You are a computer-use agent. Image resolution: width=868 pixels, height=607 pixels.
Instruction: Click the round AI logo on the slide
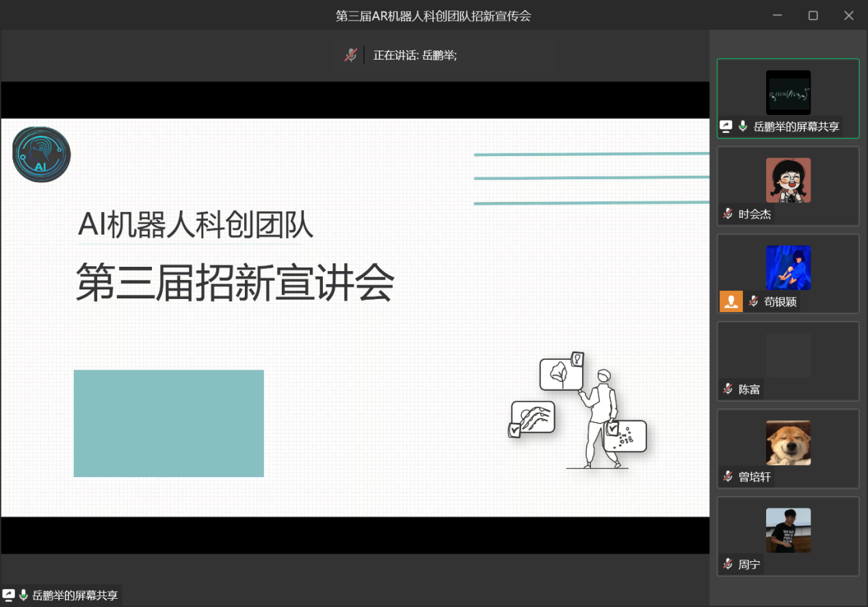pos(42,155)
